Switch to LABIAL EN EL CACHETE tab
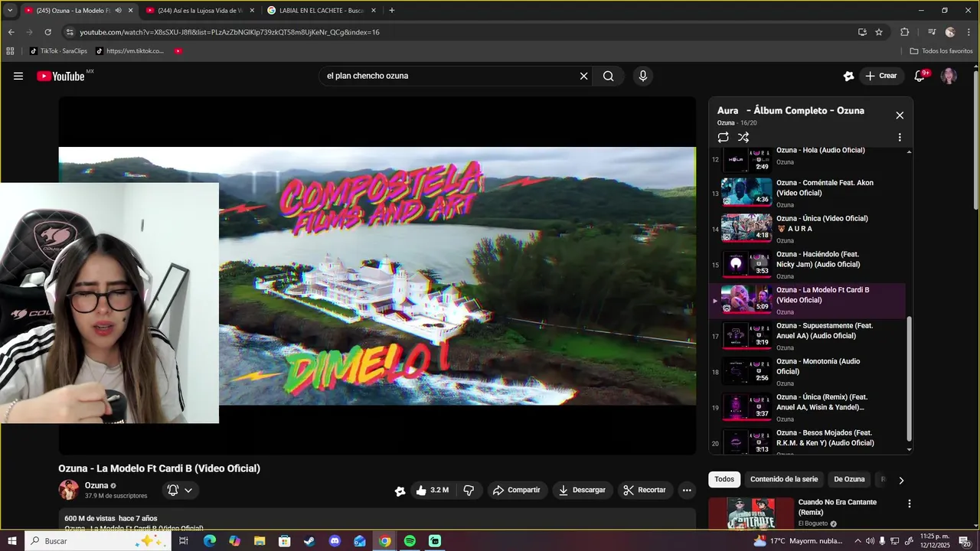Viewport: 980px width, 551px height. 322,11
